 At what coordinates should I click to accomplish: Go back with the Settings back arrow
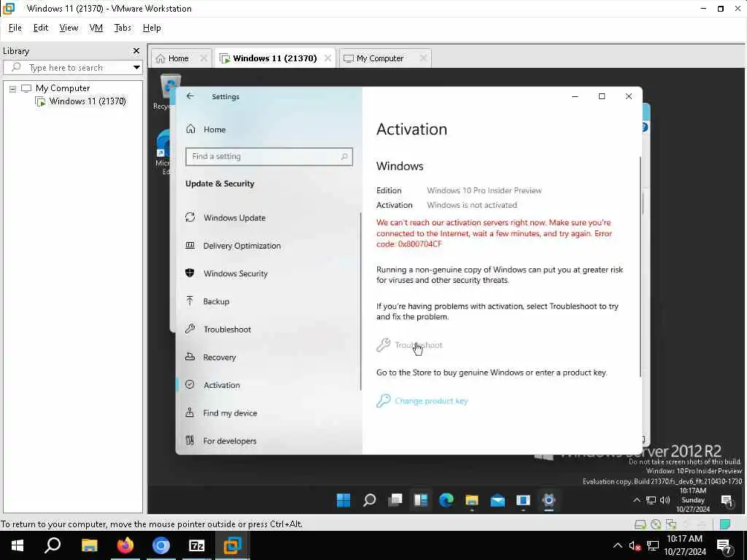tap(190, 96)
